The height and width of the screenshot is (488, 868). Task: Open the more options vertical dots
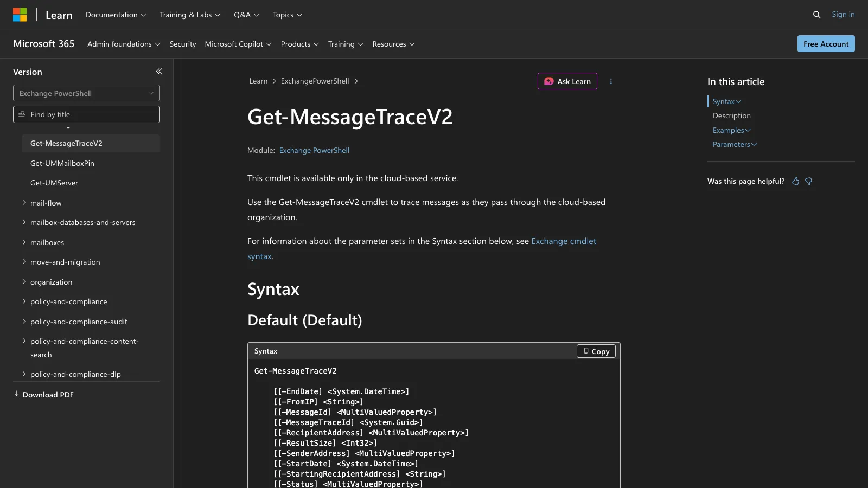pos(611,81)
